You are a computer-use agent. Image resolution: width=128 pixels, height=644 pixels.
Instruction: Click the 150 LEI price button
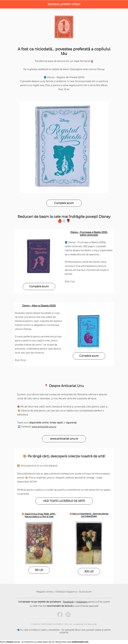pyautogui.click(x=39, y=570)
